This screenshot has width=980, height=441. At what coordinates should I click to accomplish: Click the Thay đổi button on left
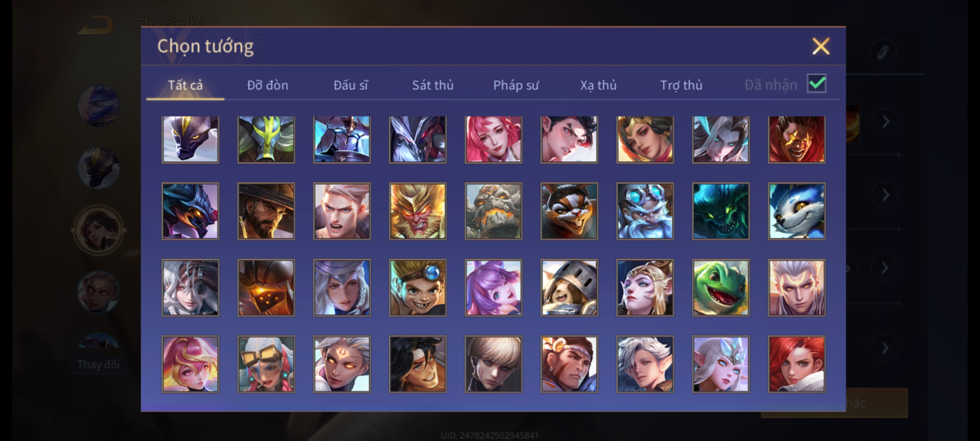(98, 364)
